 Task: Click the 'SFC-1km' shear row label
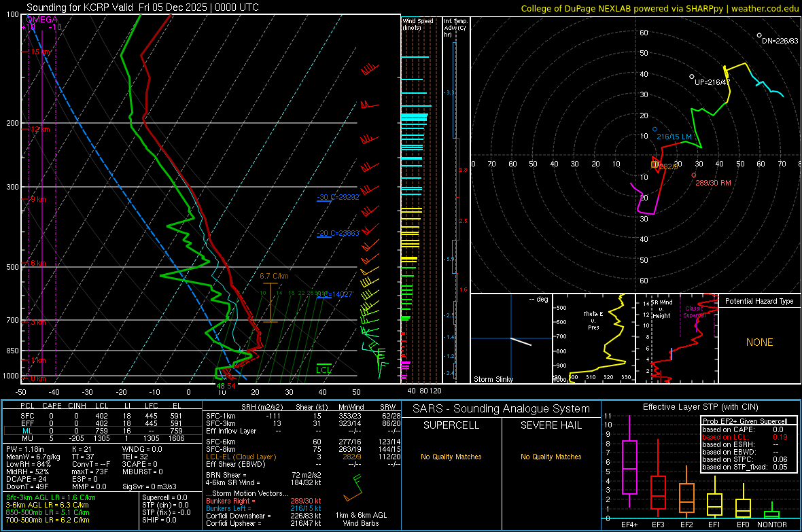coord(220,416)
